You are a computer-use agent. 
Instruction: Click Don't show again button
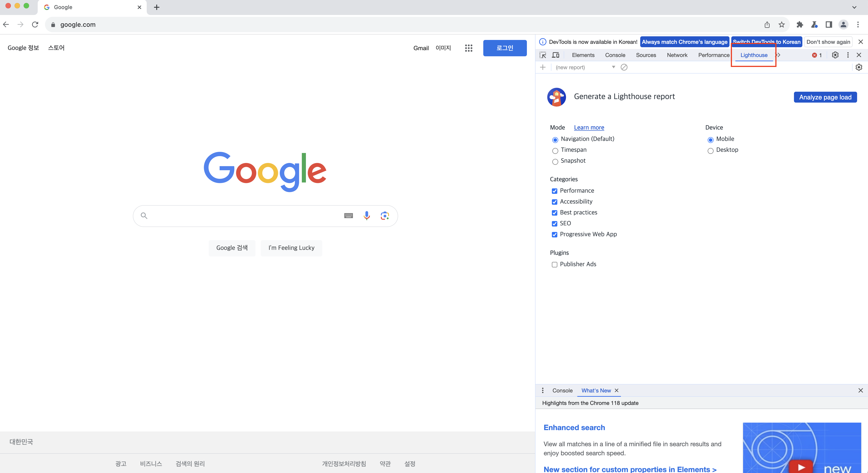point(828,42)
